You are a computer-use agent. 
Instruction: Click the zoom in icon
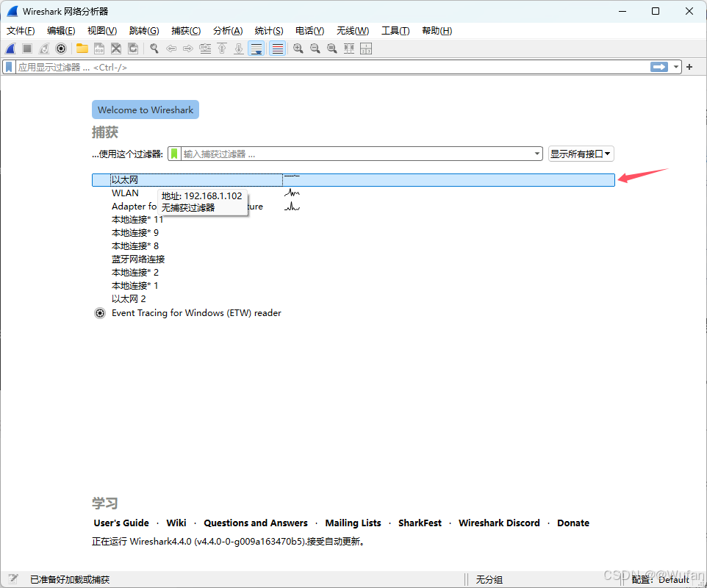(x=298, y=49)
